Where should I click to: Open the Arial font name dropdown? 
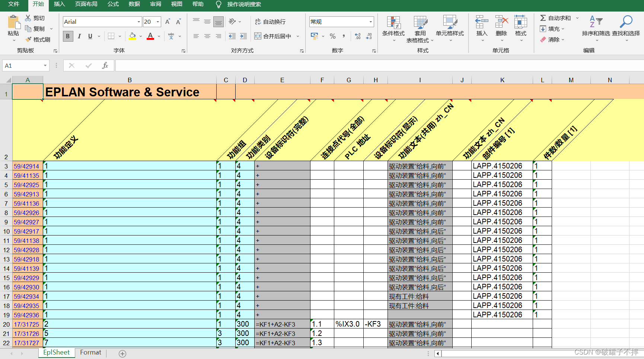point(139,22)
